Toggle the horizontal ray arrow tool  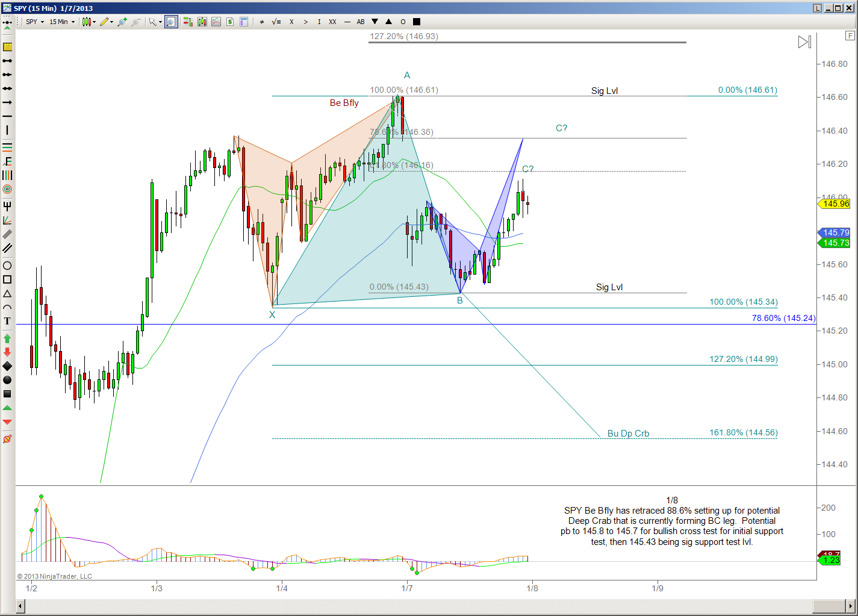[x=7, y=102]
